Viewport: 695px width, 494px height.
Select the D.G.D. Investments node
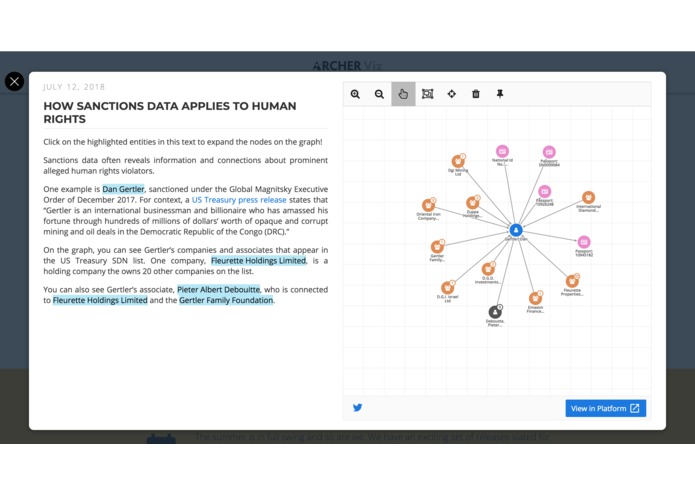pyautogui.click(x=488, y=269)
